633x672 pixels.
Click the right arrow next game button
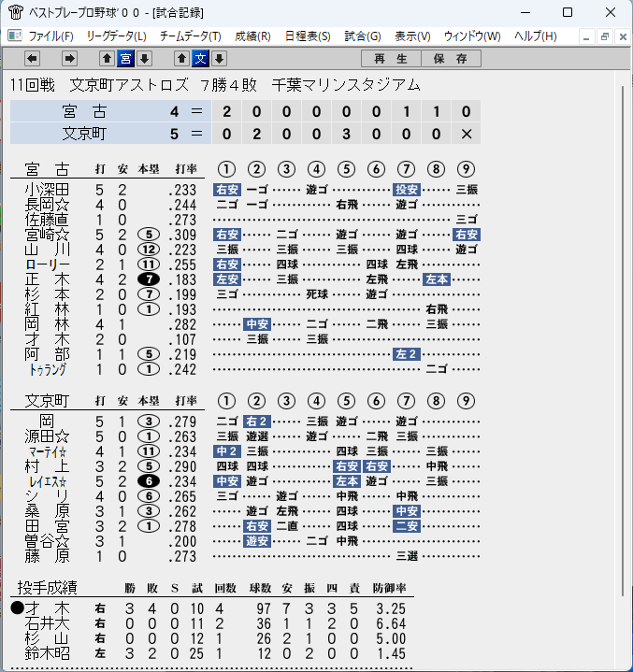pos(69,58)
